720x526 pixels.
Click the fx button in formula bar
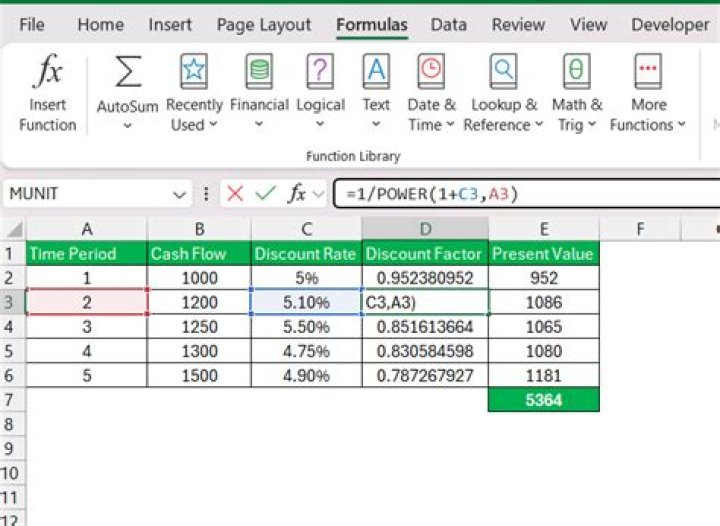coord(297,194)
